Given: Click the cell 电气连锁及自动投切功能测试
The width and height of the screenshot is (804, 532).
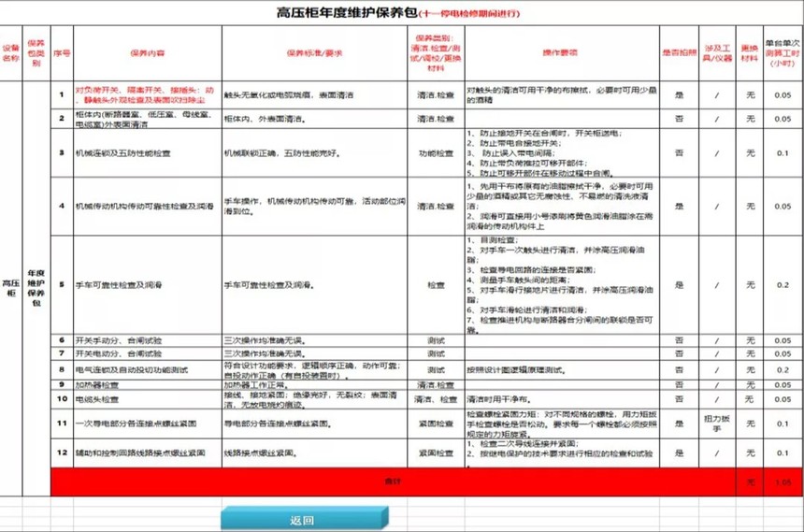Looking at the screenshot, I should pyautogui.click(x=148, y=370).
